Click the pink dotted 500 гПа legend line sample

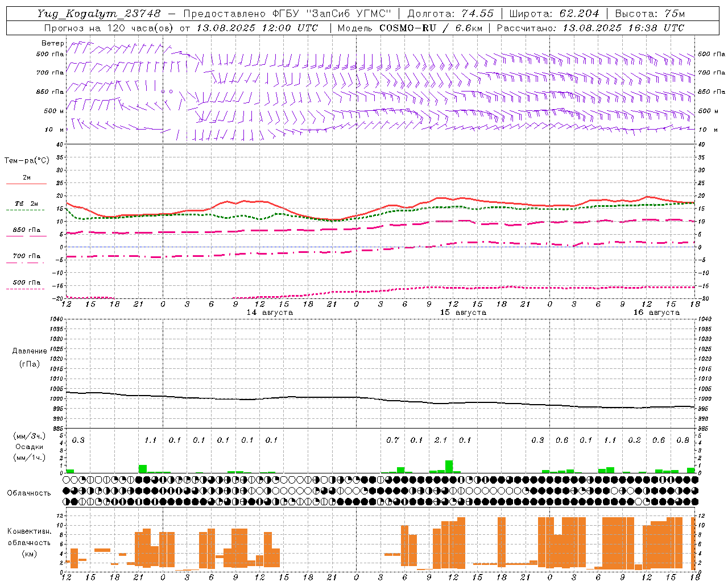tap(25, 289)
